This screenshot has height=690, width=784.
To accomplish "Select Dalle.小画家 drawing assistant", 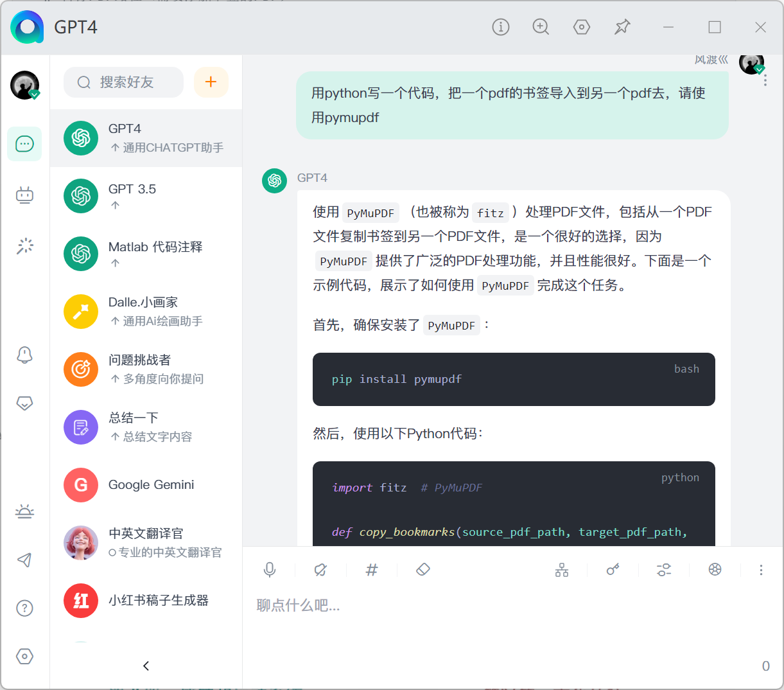I will 146,312.
